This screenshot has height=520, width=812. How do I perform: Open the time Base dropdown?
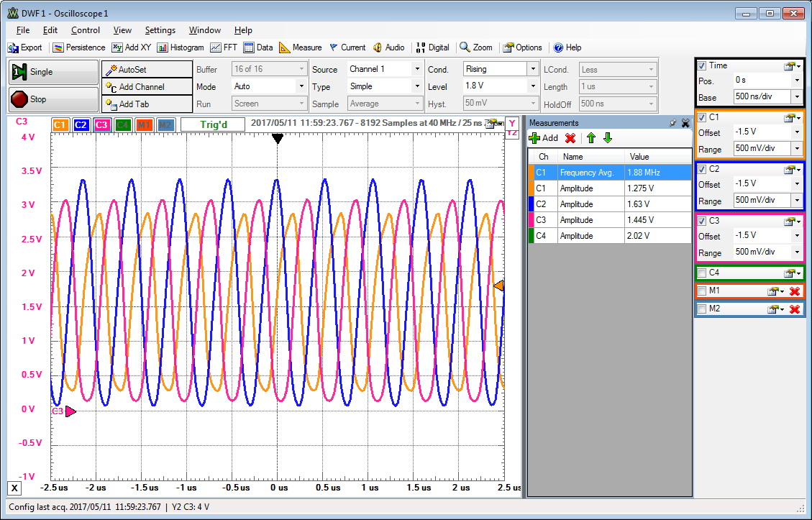(x=796, y=97)
